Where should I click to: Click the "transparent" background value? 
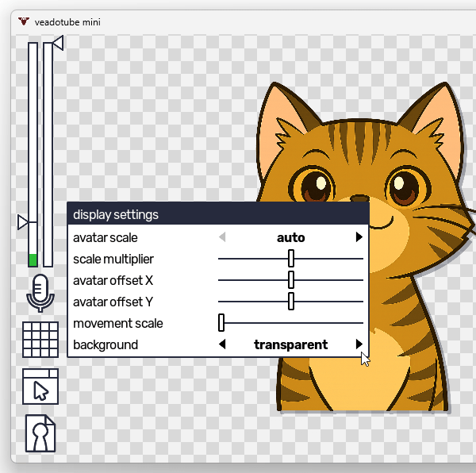[290, 344]
